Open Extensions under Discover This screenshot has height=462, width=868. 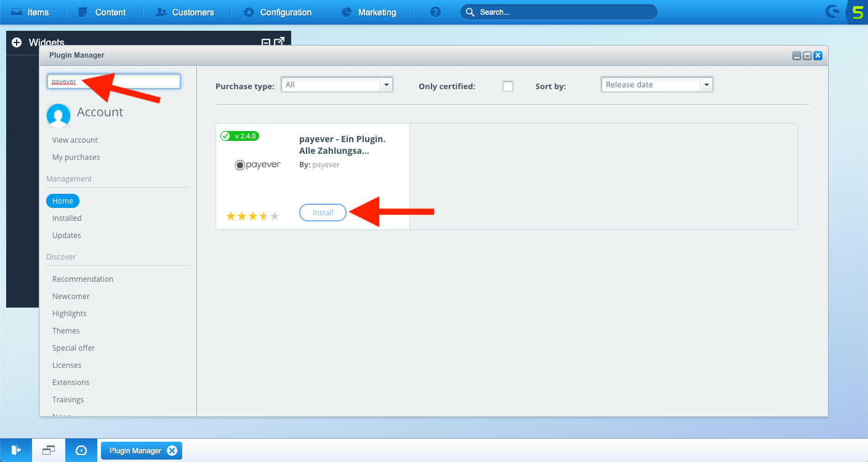point(71,383)
